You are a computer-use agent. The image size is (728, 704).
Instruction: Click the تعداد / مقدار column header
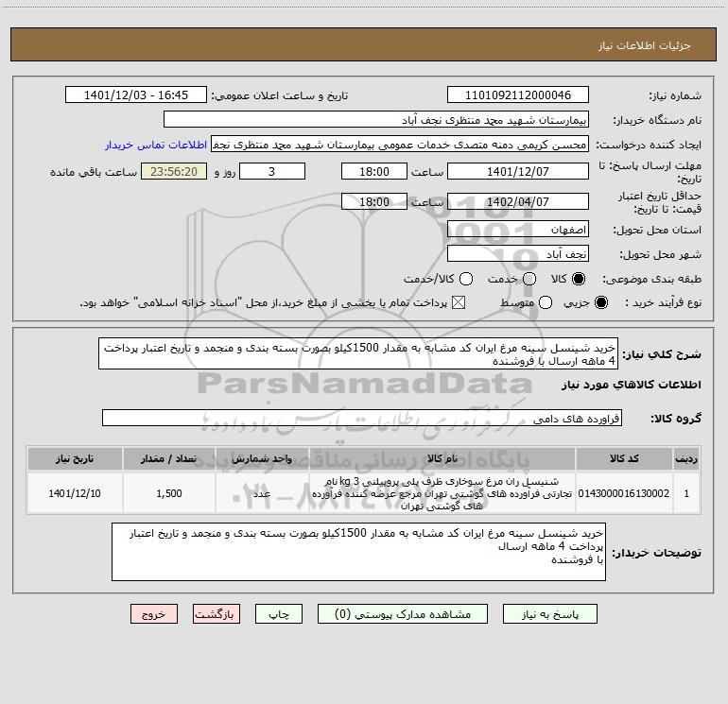(168, 458)
